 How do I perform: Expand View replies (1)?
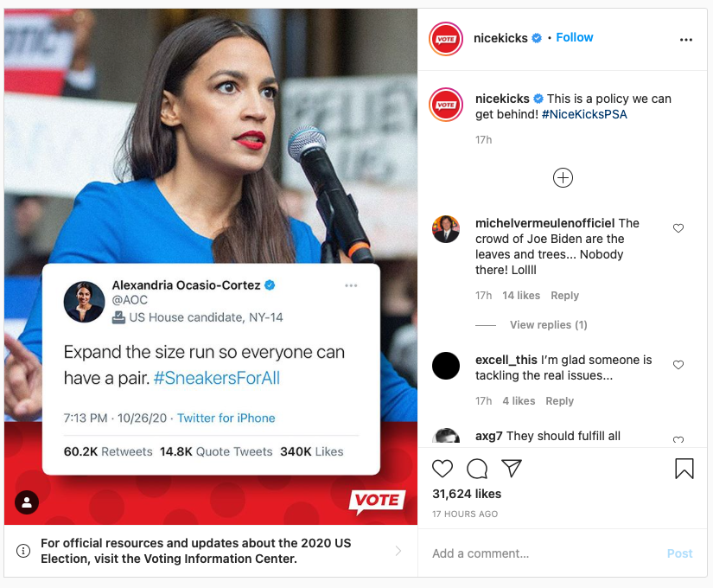(x=549, y=325)
